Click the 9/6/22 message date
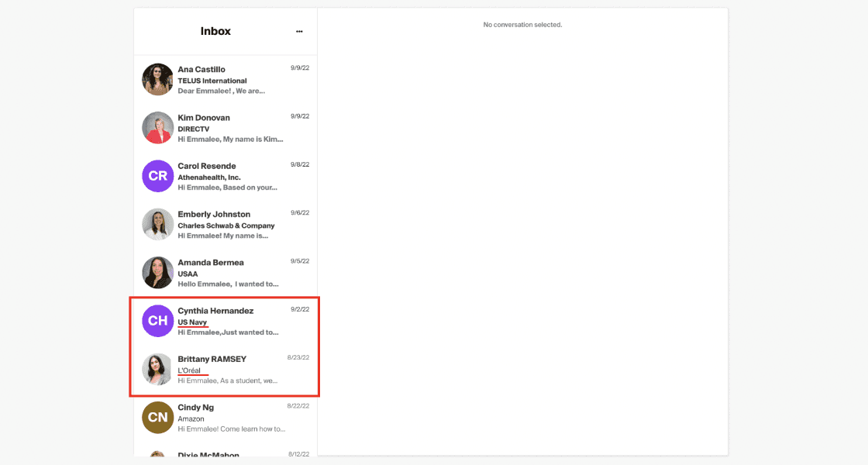 click(300, 212)
